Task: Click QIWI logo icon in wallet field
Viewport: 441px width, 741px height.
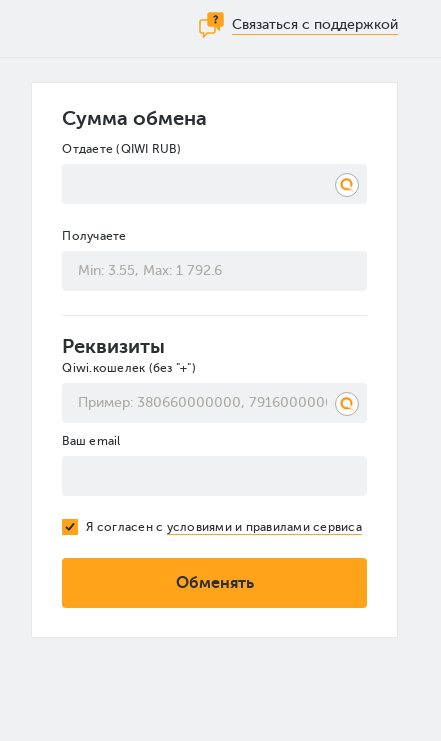Action: [347, 404]
